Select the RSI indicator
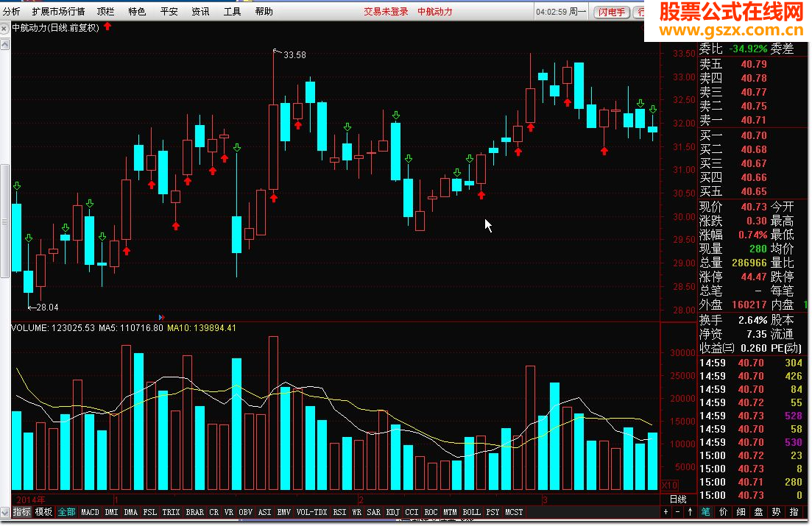Screen dimensions: 812x526 [339, 512]
